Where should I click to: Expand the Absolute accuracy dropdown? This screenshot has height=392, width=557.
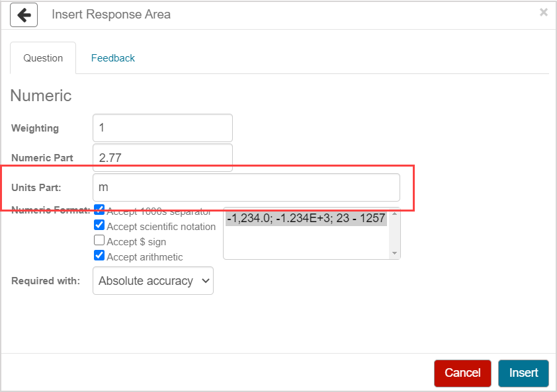pyautogui.click(x=153, y=281)
